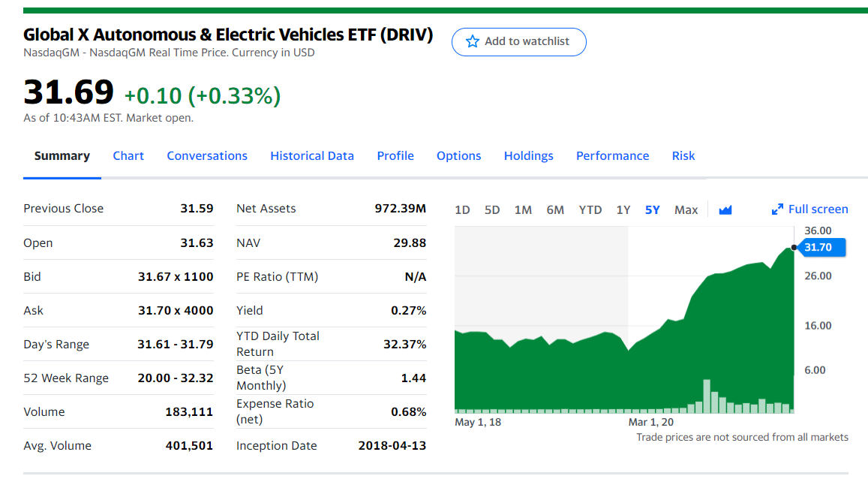
Task: Click the 31.70 current price marker on chart
Action: tap(822, 247)
